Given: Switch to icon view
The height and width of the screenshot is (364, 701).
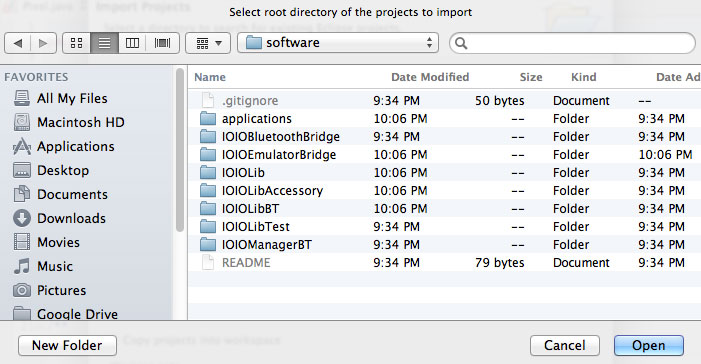Looking at the screenshot, I should pyautogui.click(x=76, y=43).
